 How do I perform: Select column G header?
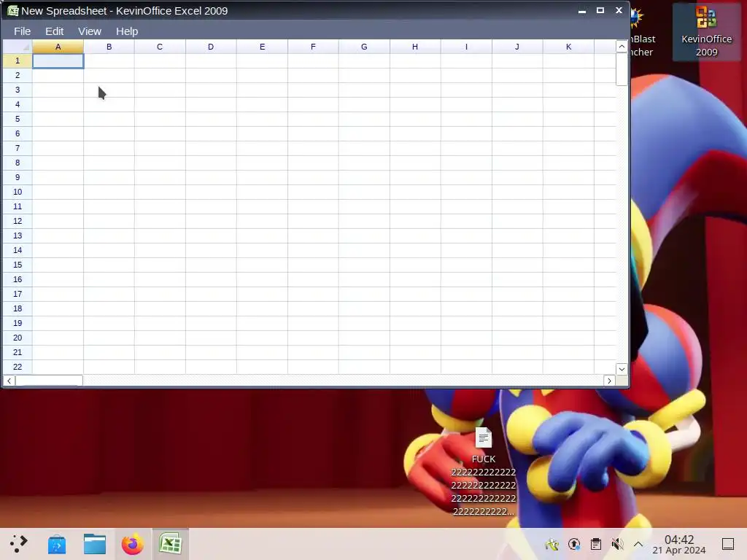(x=364, y=47)
